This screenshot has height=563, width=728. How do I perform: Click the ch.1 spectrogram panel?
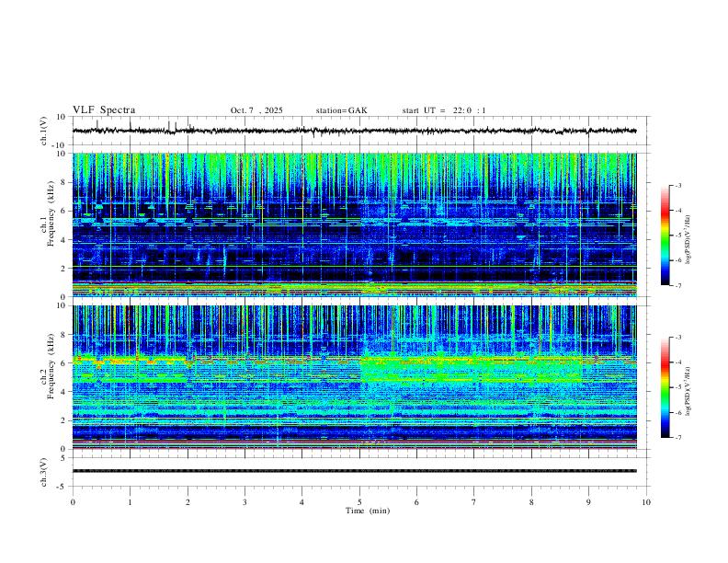click(x=355, y=224)
